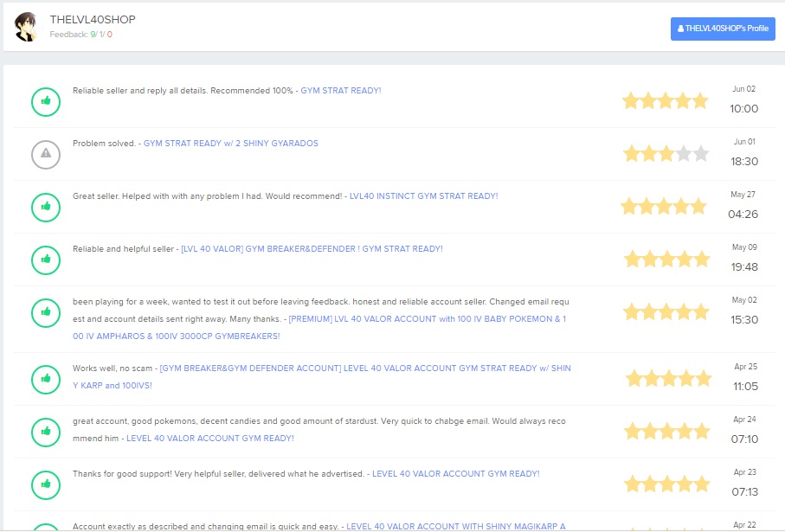785x532 pixels.
Task: Click three-star rating of Problem solved review
Action: pos(666,154)
